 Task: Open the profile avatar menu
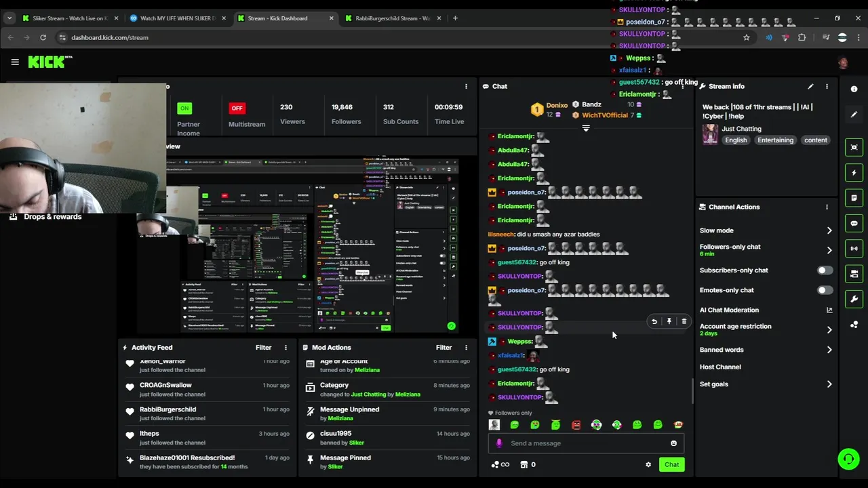(843, 63)
